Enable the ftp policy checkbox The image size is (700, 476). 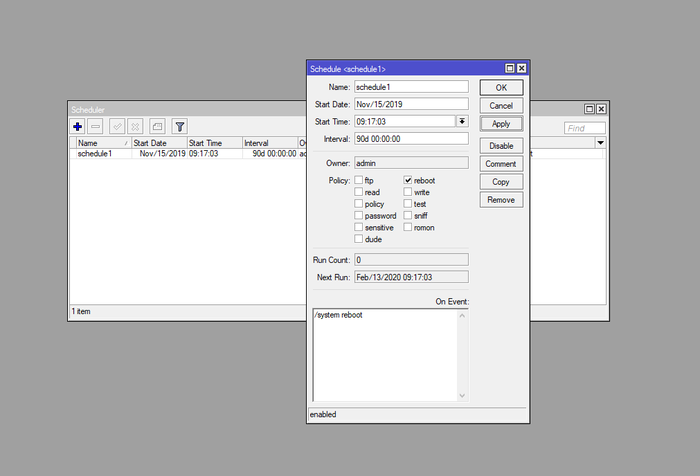click(x=358, y=180)
